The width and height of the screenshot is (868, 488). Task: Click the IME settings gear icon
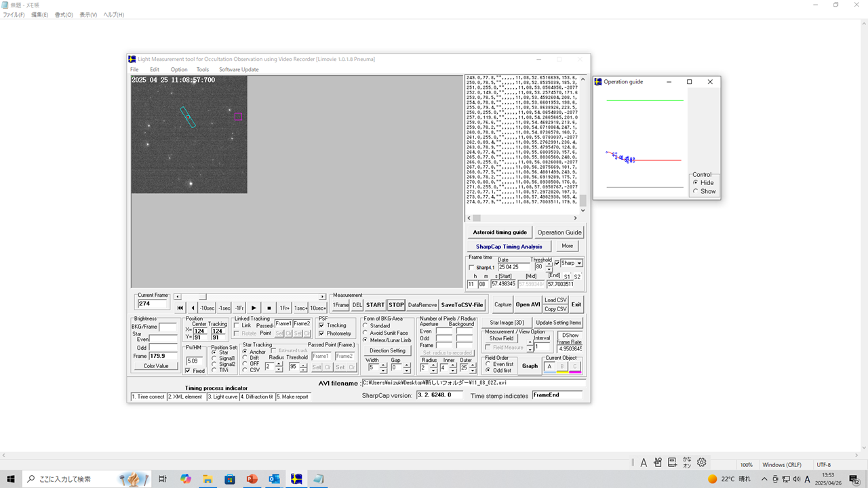[702, 462]
